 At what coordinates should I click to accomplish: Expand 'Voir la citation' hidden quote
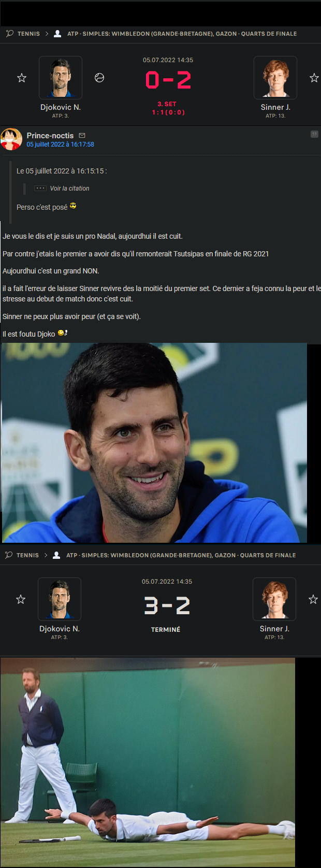[x=69, y=189]
